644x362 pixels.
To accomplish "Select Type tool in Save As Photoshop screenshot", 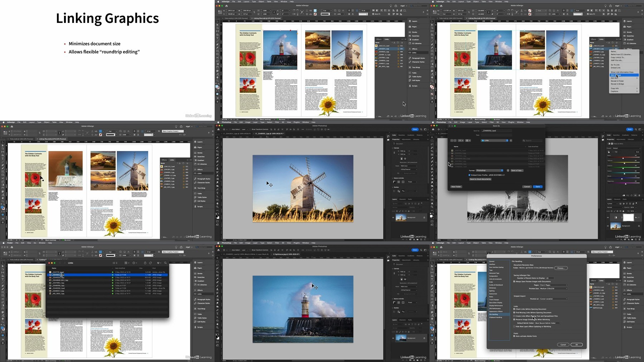I will point(432,193).
